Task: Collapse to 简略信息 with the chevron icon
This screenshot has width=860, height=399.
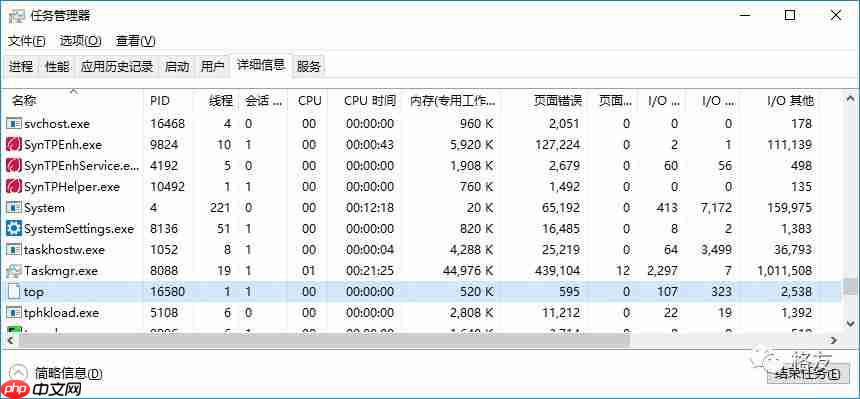Action: tap(19, 374)
